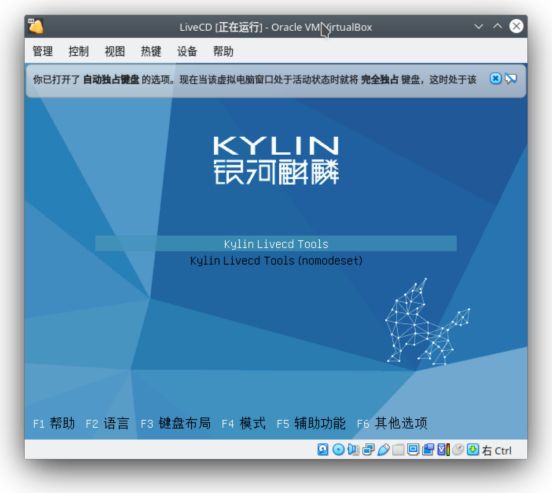Open the 设备 menu
Screen dimensions: 552x494
(187, 51)
